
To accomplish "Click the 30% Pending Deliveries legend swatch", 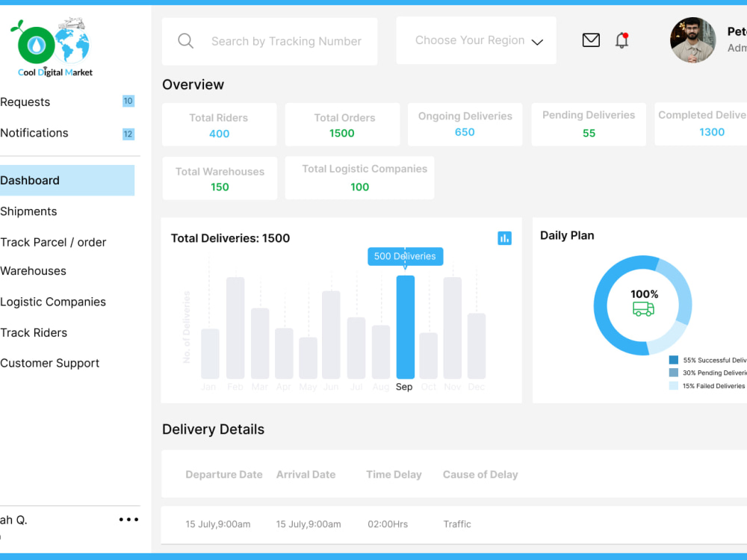I will 674,373.
